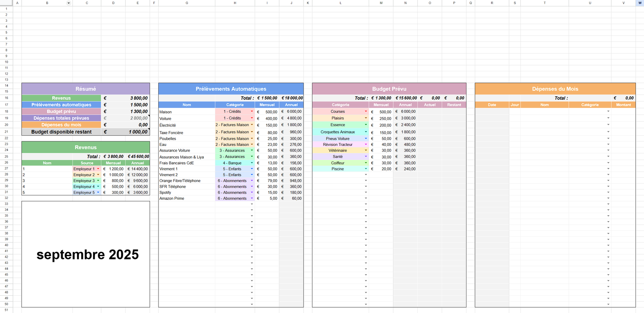Click the Dépenses du Mois title banner

click(x=555, y=89)
